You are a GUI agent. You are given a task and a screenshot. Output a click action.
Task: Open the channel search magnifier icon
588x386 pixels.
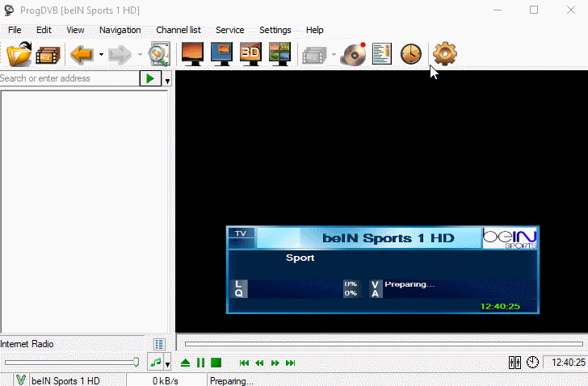159,55
